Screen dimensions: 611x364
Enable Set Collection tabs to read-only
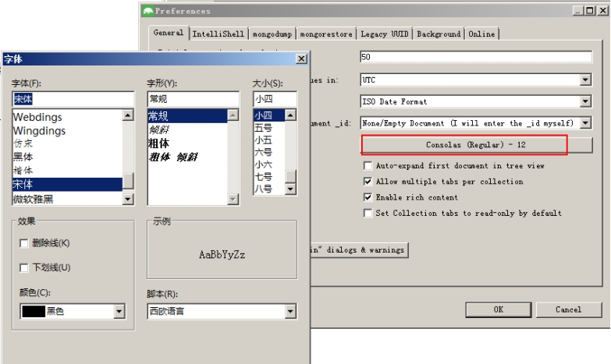click(x=368, y=213)
